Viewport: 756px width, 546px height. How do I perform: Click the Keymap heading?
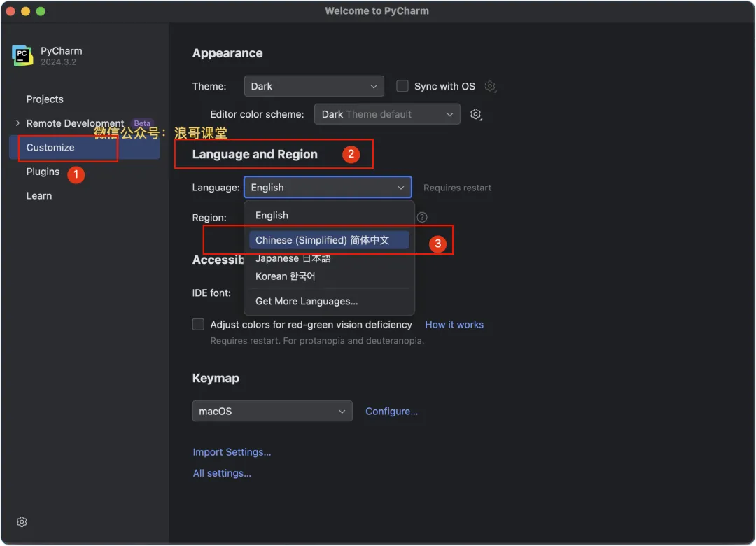click(216, 378)
